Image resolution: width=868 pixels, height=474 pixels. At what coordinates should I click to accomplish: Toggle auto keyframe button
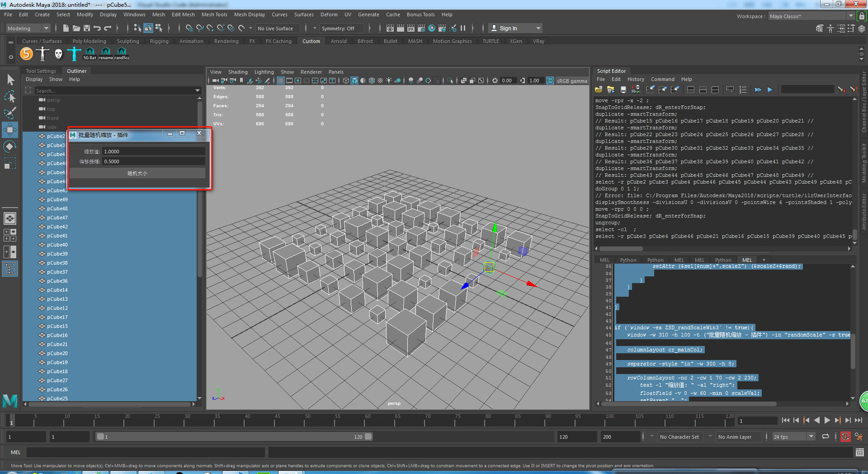pos(845,437)
